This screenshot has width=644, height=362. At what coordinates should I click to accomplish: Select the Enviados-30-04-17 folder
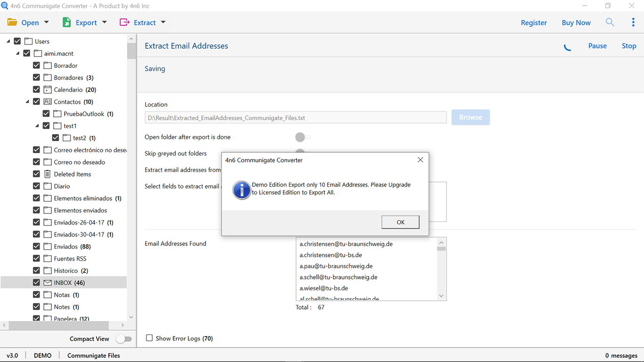point(83,234)
